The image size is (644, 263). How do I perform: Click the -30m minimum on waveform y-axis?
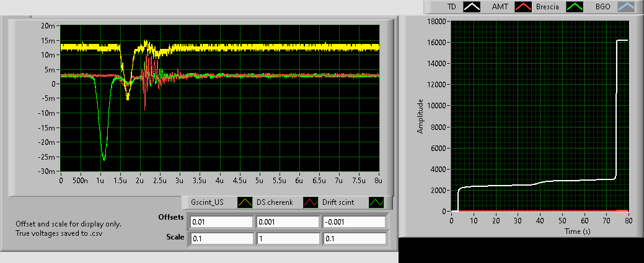[48, 171]
